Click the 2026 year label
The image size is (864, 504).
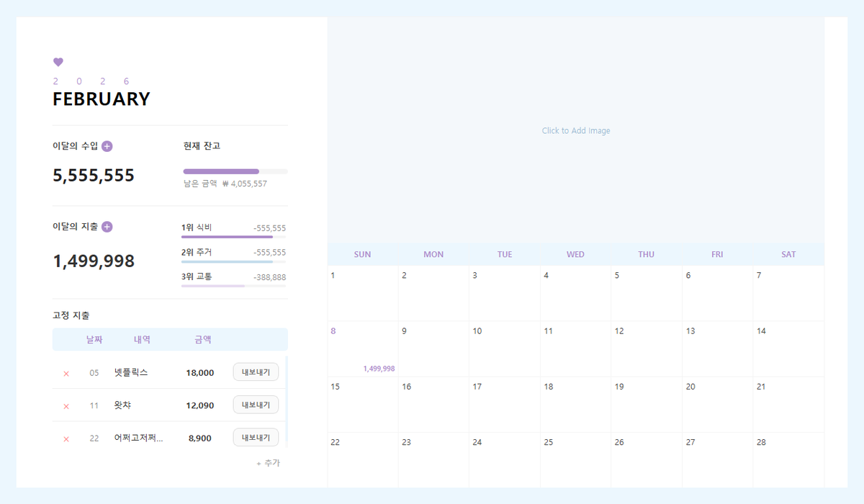point(91,81)
